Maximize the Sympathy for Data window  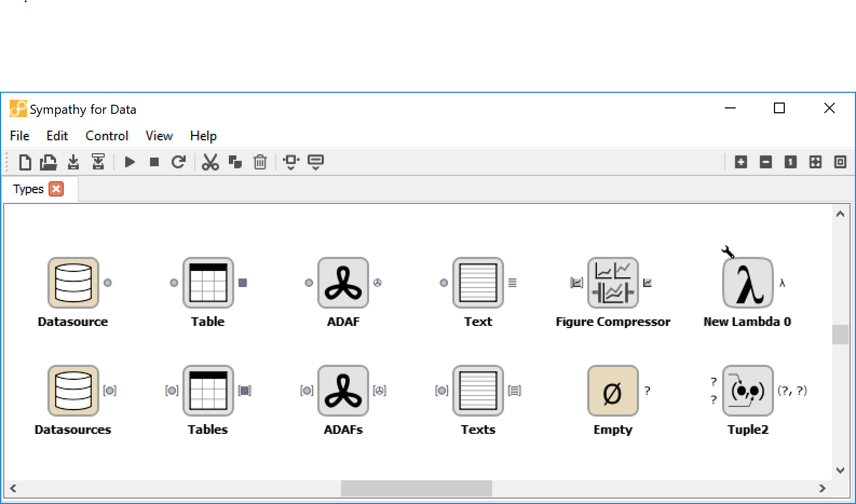click(779, 108)
